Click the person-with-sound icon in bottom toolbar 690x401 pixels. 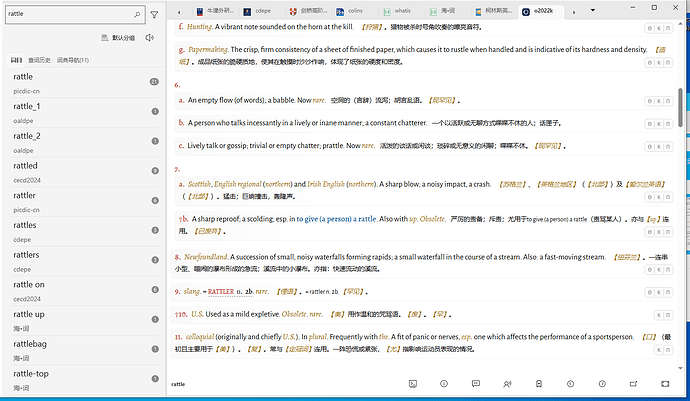(507, 384)
